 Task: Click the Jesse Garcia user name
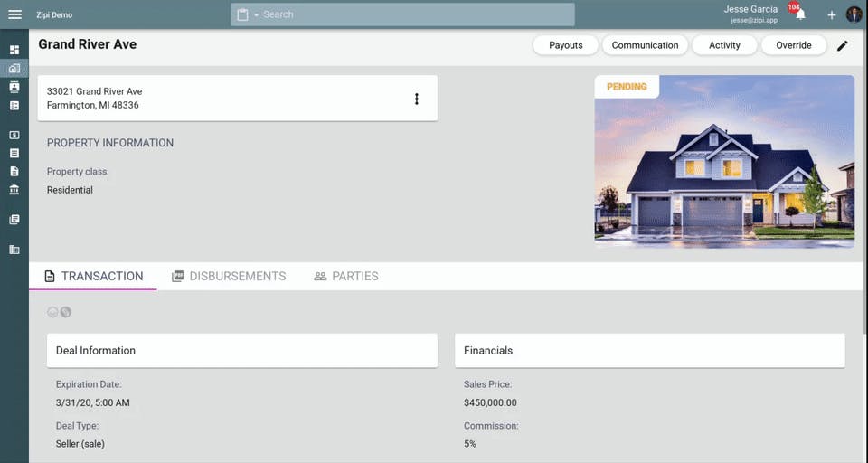[x=750, y=9]
